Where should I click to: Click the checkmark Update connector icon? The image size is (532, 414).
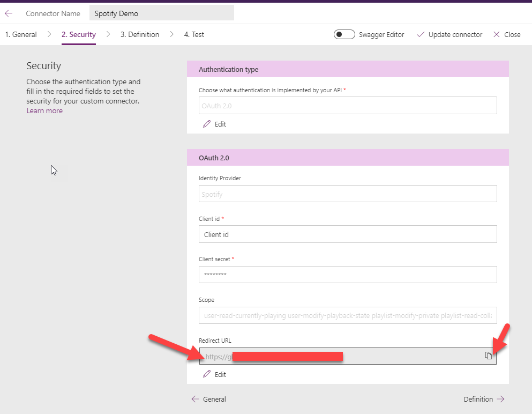pos(420,34)
